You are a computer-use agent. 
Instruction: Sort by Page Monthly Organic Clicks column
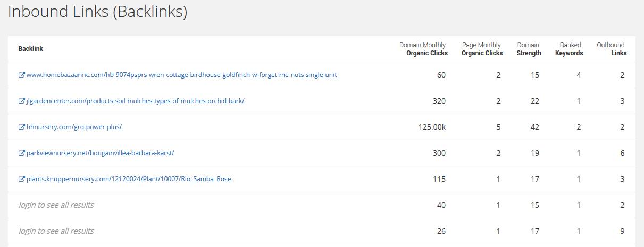coord(482,49)
